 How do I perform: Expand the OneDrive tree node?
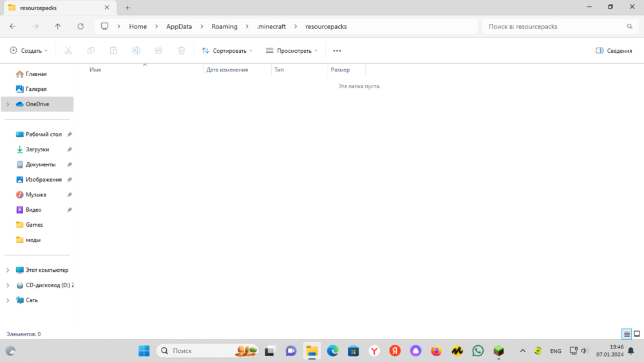click(x=8, y=104)
